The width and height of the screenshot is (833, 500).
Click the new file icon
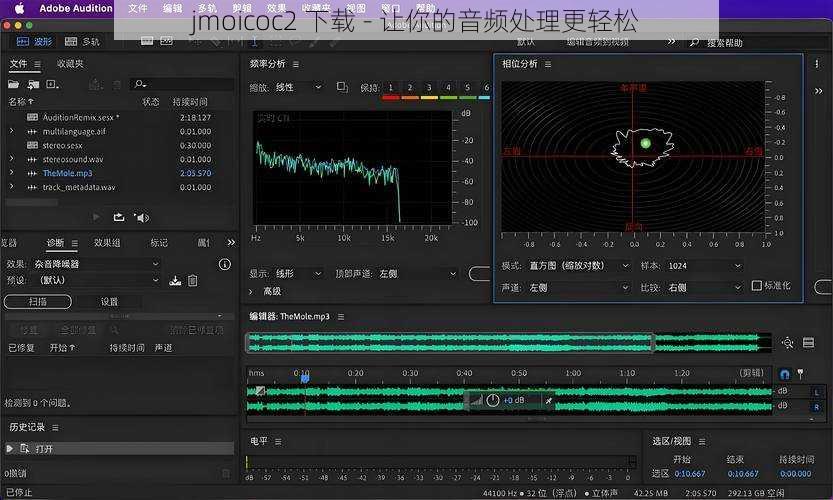[x=52, y=84]
